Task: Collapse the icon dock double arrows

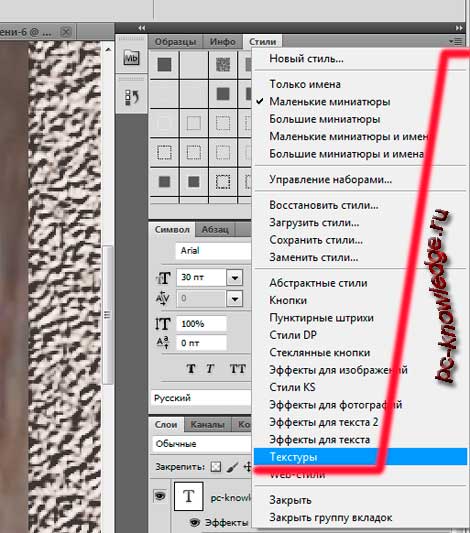Action: pos(142,28)
